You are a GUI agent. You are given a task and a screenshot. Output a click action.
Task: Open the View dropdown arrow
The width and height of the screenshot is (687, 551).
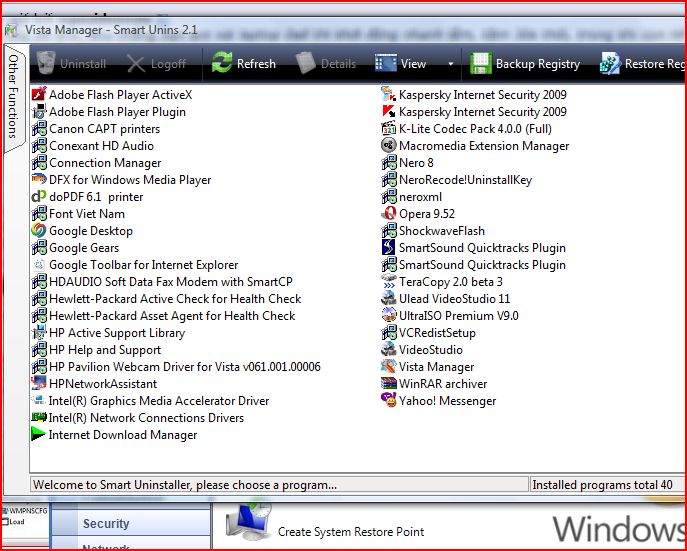[450, 64]
